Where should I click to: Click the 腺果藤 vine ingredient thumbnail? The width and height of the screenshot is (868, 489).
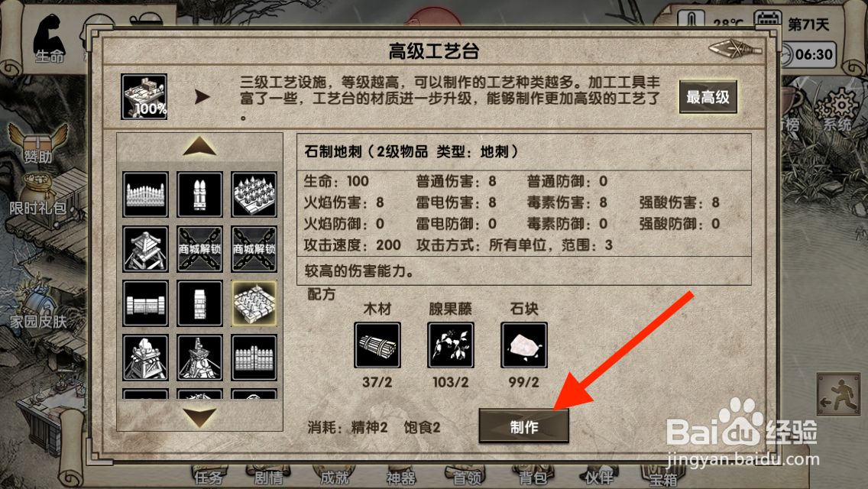pos(451,345)
